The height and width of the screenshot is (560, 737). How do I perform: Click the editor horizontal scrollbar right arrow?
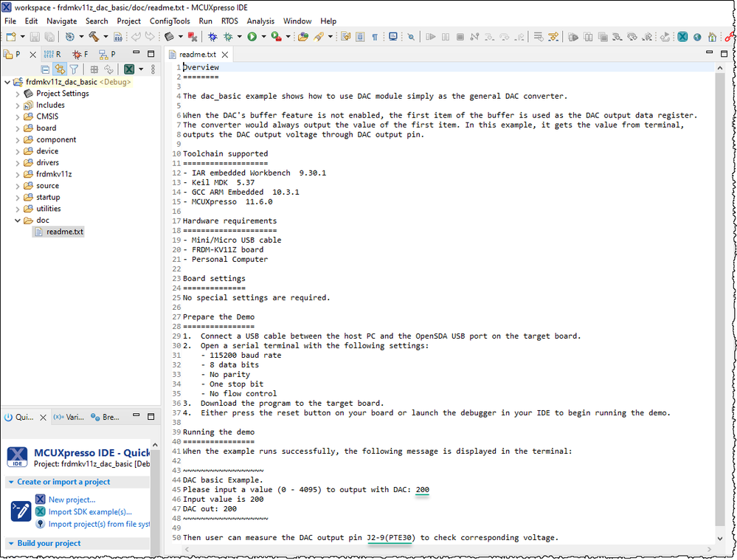tap(709, 549)
